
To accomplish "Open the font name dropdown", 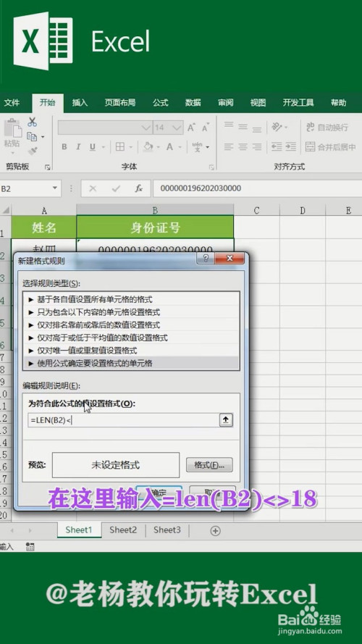I will [x=146, y=127].
